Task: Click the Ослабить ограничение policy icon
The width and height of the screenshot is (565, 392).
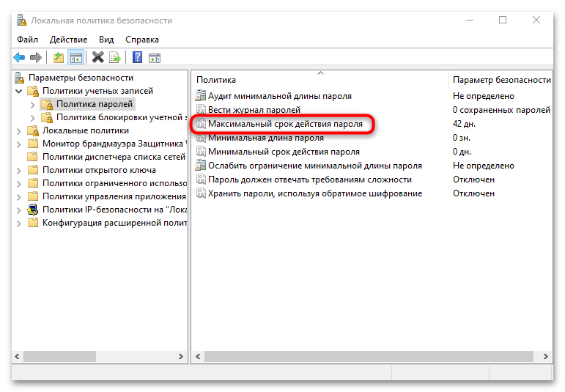Action: click(x=200, y=166)
